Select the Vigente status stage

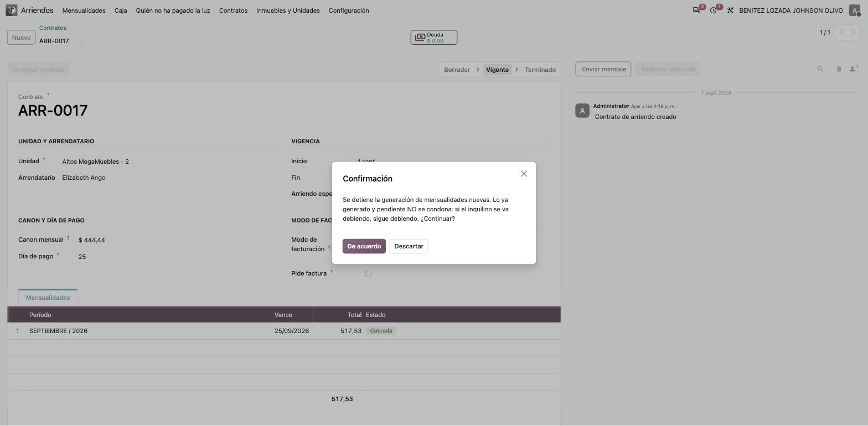click(497, 70)
